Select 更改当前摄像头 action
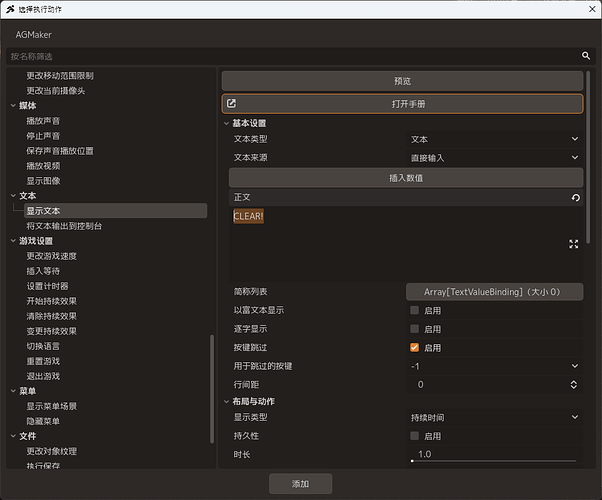Image resolution: width=602 pixels, height=500 pixels. (56, 91)
